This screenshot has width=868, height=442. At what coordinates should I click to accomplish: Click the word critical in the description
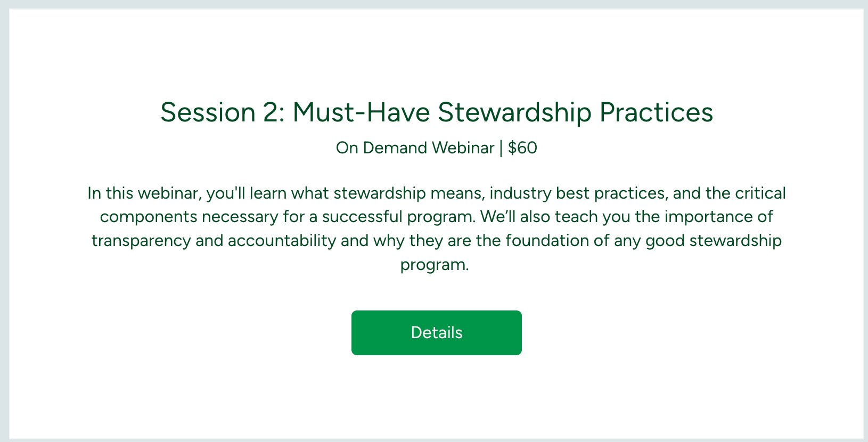point(760,193)
